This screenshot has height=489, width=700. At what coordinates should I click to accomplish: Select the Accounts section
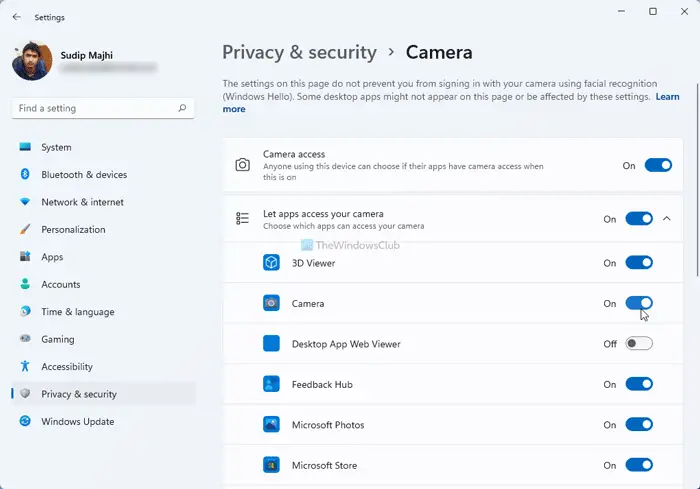tap(104, 284)
